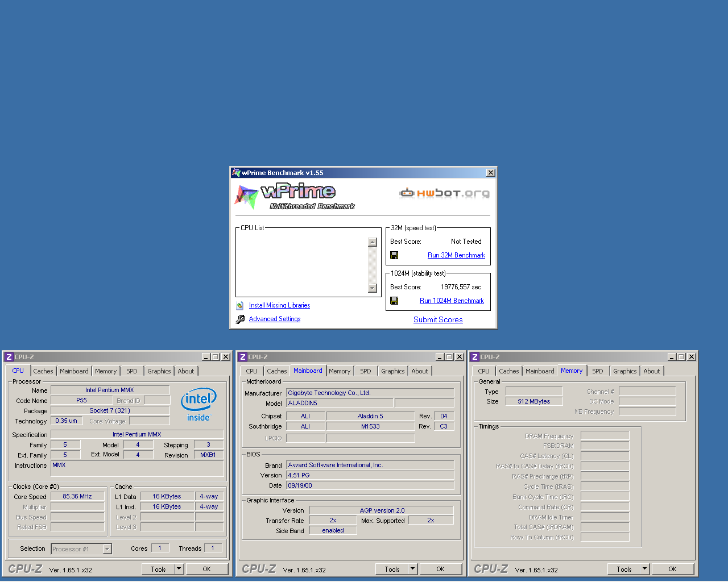Click OK in the CPU-Z Memory window

(672, 569)
